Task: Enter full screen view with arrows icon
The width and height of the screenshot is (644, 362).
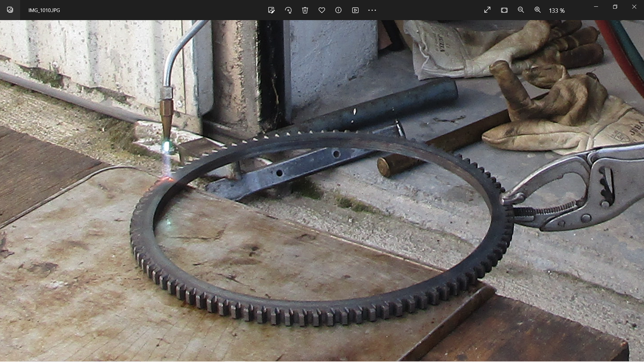Action: click(487, 10)
